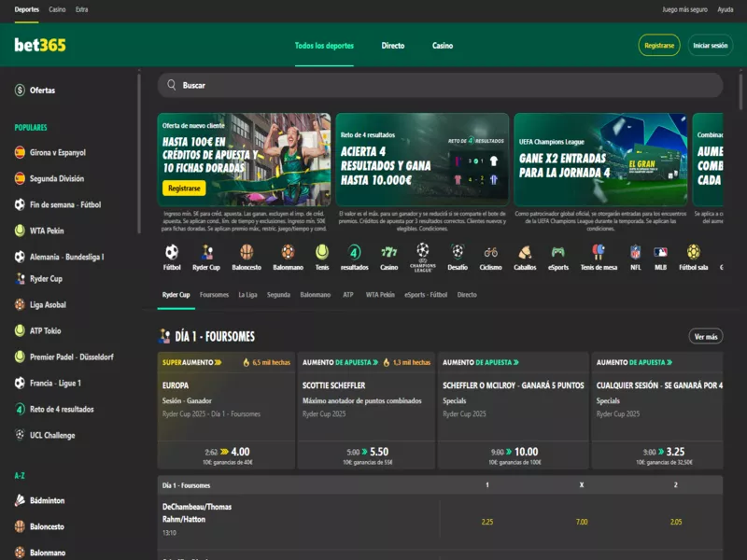Click the search magnifier icon

click(172, 85)
